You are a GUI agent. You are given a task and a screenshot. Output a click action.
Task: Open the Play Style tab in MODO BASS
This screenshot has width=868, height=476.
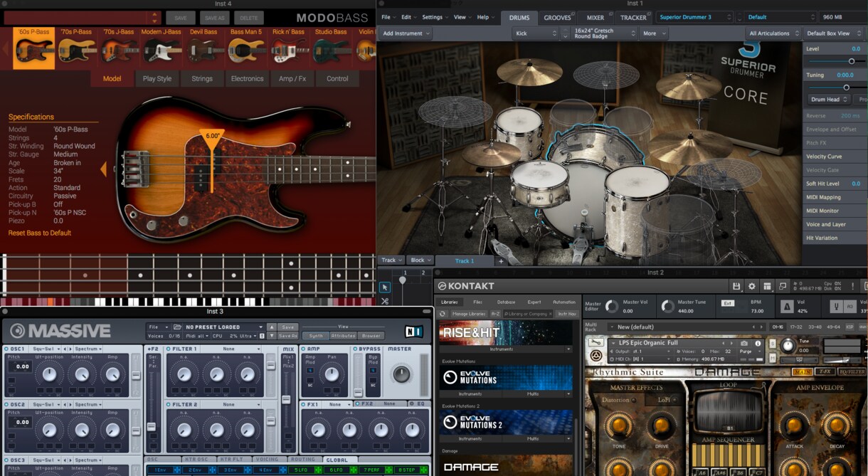157,79
